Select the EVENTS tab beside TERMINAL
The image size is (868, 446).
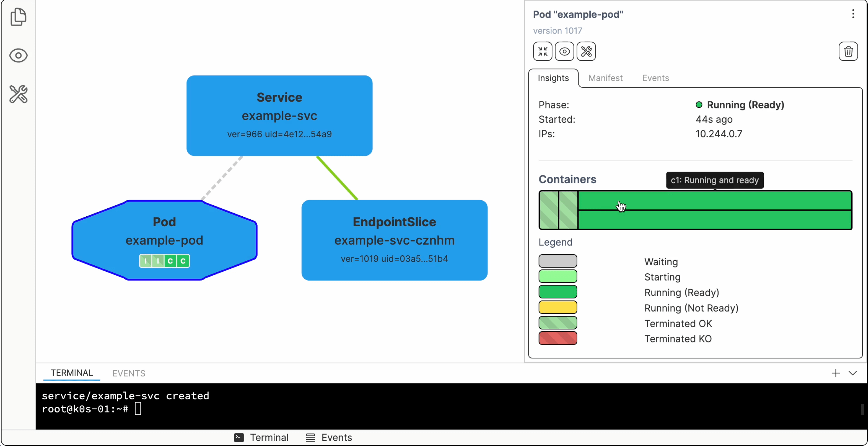[129, 373]
